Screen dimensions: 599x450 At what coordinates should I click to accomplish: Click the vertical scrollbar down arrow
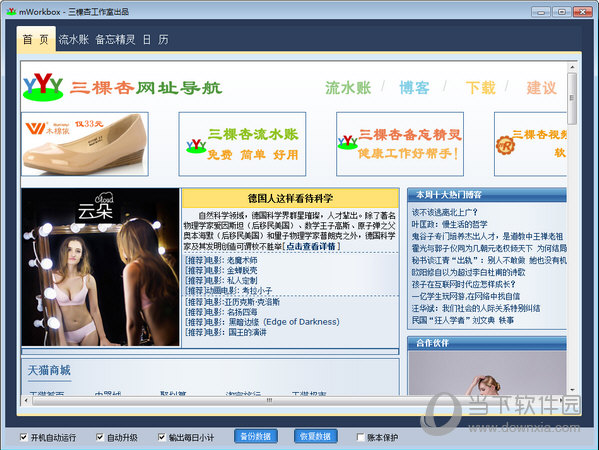click(572, 390)
